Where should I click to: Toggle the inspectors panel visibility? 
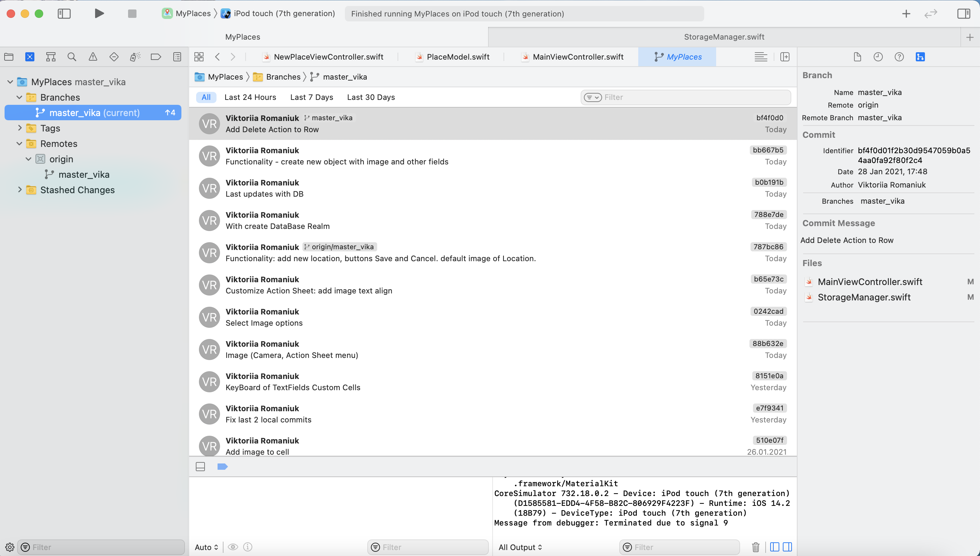pyautogui.click(x=964, y=13)
